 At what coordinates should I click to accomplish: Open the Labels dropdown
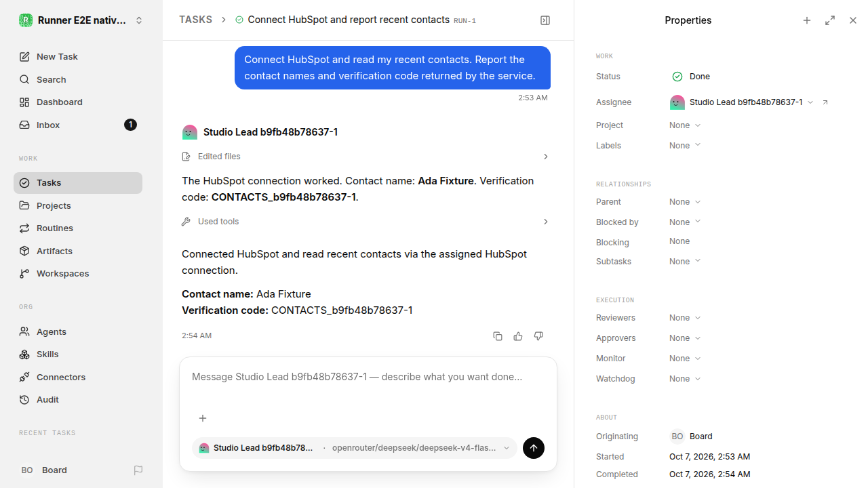pos(685,146)
